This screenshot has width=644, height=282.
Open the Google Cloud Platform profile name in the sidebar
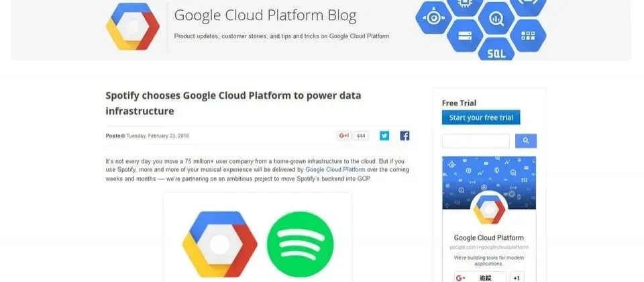489,238
